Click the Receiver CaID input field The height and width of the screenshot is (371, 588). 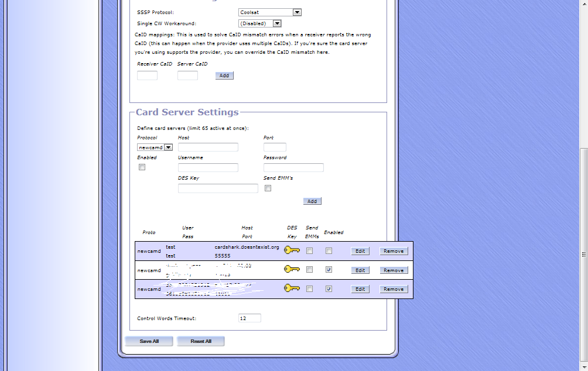tap(147, 75)
